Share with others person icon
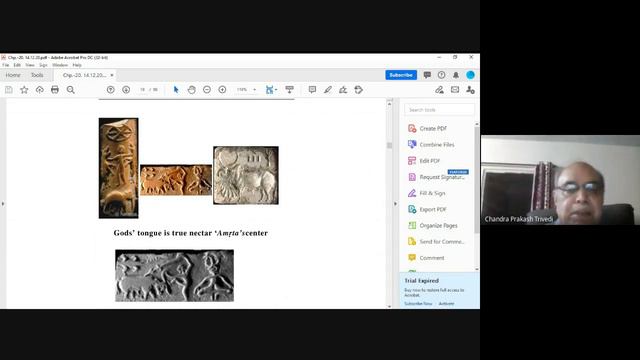 [470, 90]
